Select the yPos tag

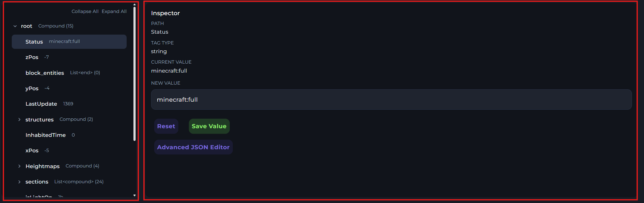tap(32, 88)
